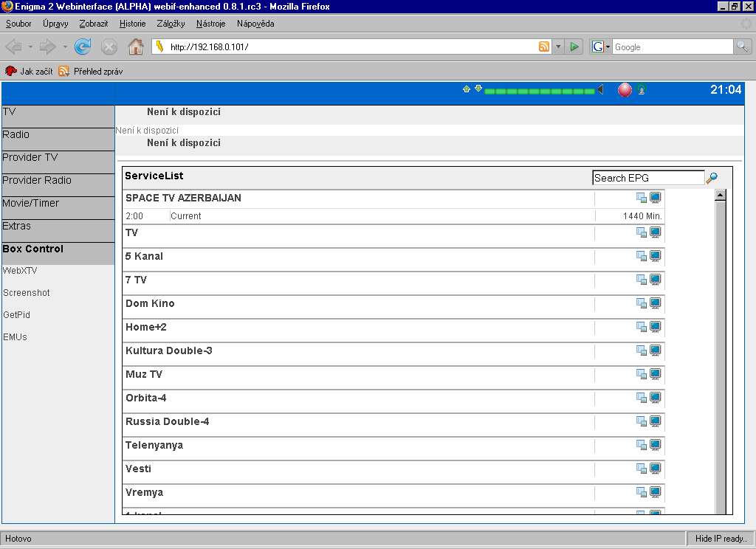The image size is (756, 549).
Task: Open Provider Radio in the sidebar
Action: 58,185
